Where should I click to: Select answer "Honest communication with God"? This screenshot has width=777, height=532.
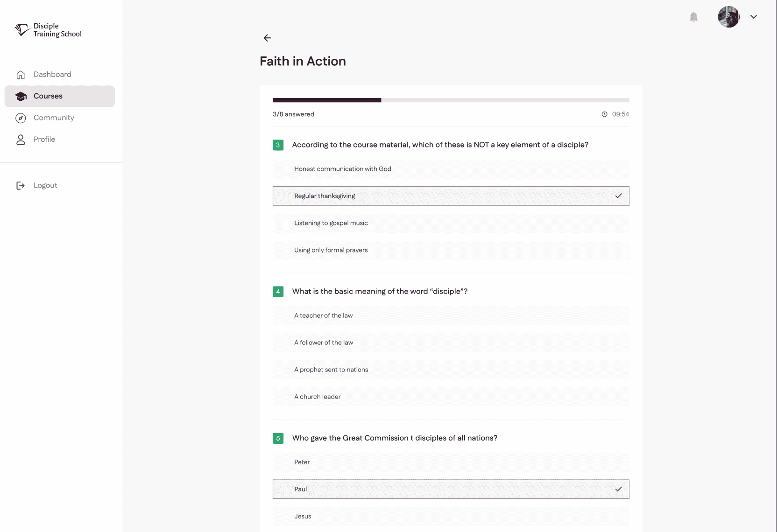pos(451,169)
